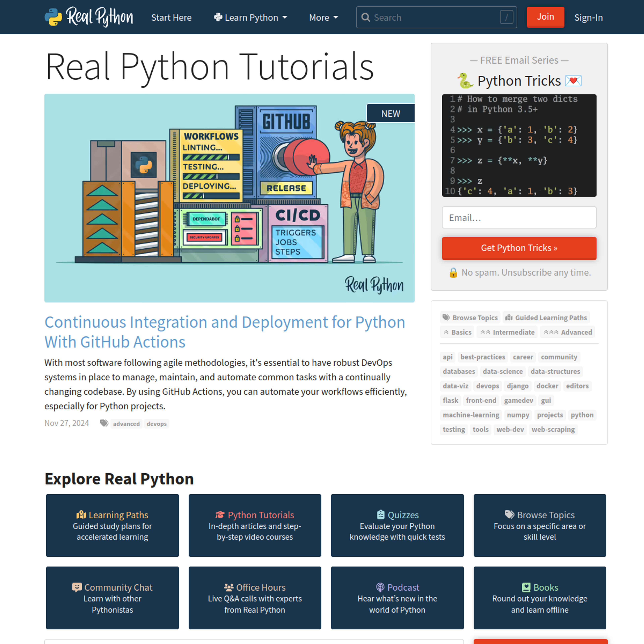Screen dimensions: 644x644
Task: Select the machine-learning topic tag
Action: coord(471,415)
